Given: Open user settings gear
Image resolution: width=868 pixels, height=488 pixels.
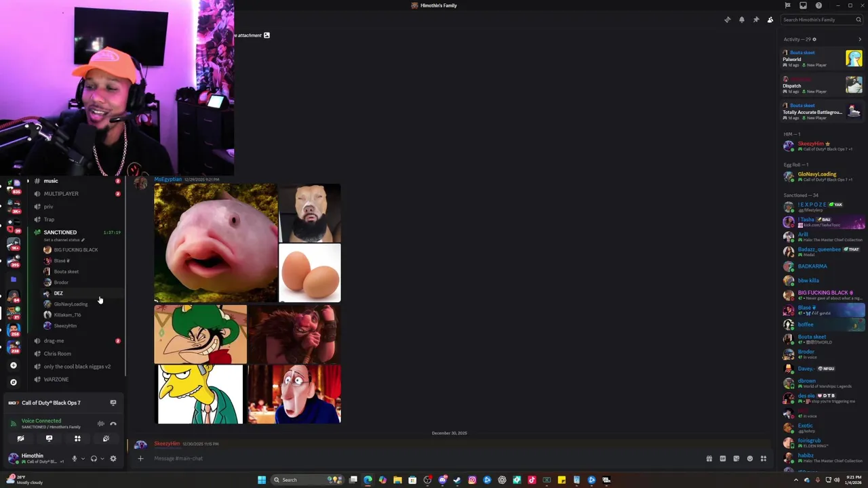Looking at the screenshot, I should click(113, 459).
